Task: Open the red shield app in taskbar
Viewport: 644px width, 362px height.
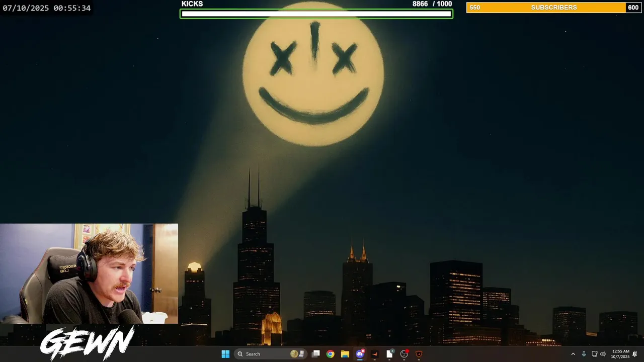Action: coord(419,354)
